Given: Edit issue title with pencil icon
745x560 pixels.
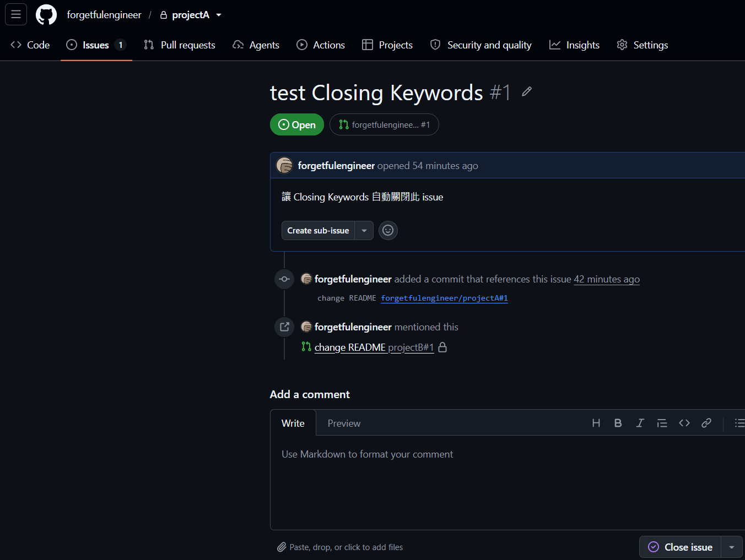Looking at the screenshot, I should [x=527, y=91].
